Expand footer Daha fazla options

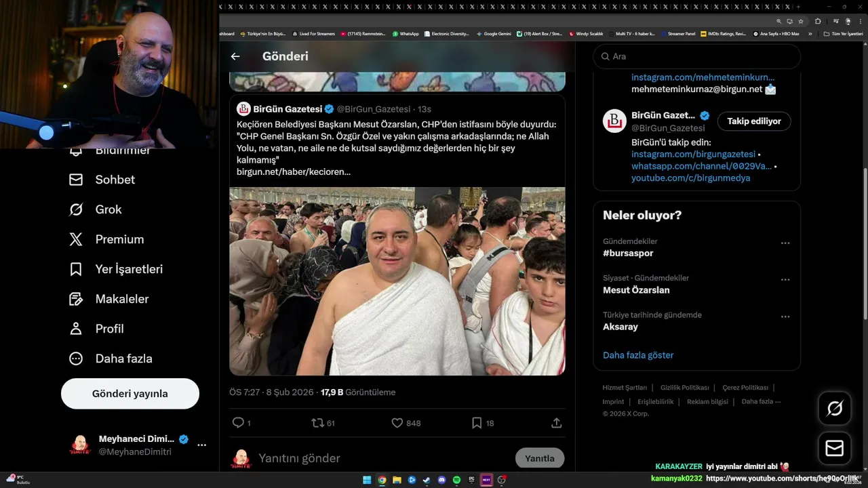761,402
